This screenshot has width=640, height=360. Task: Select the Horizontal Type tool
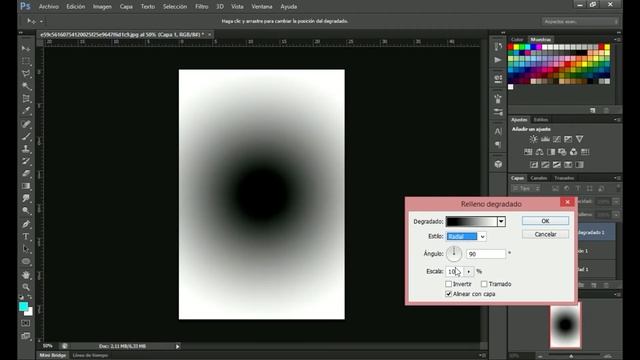tap(26, 237)
